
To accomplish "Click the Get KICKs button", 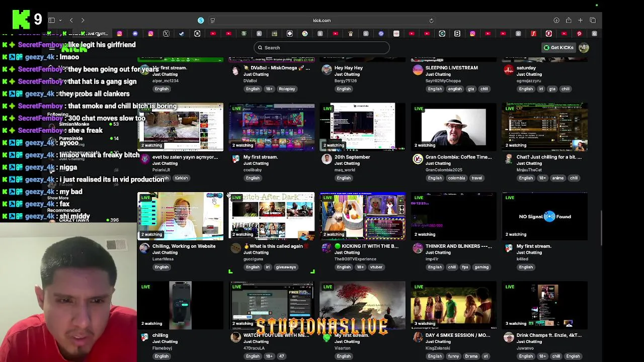I will click(558, 48).
